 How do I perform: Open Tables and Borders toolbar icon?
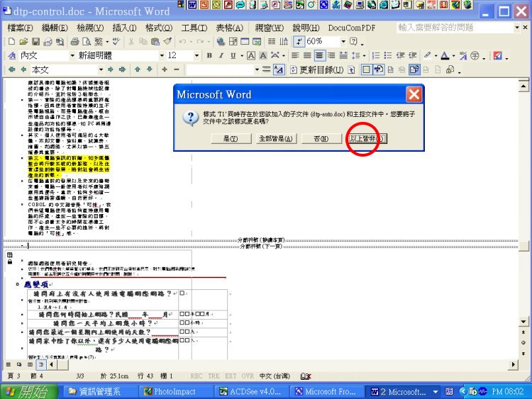tap(233, 41)
